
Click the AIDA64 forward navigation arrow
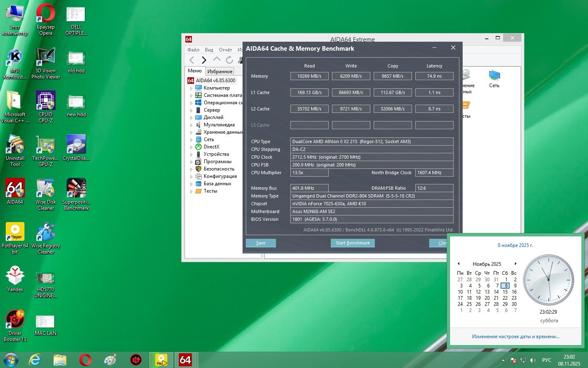pos(204,60)
